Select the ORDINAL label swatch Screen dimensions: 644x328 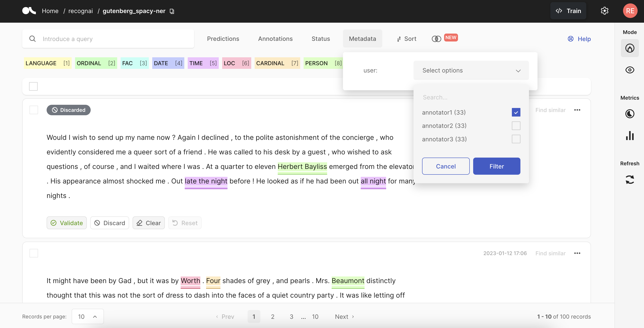(96, 63)
